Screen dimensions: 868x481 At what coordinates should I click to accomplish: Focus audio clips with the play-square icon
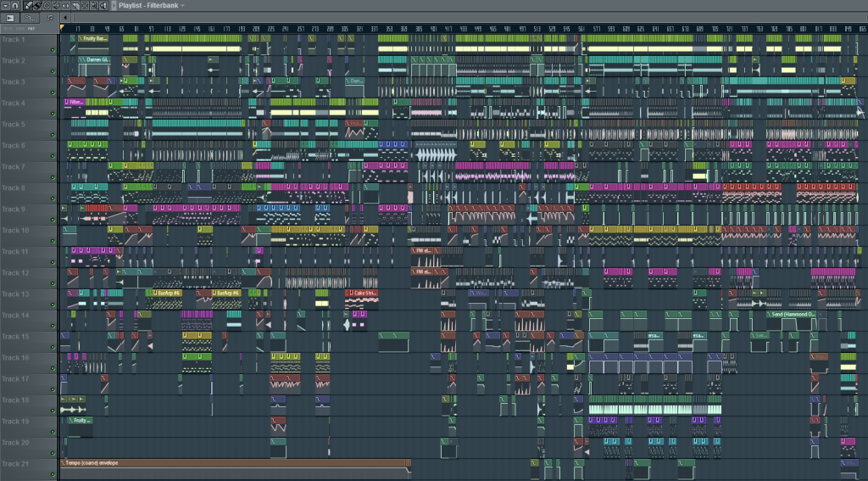[x=10, y=18]
